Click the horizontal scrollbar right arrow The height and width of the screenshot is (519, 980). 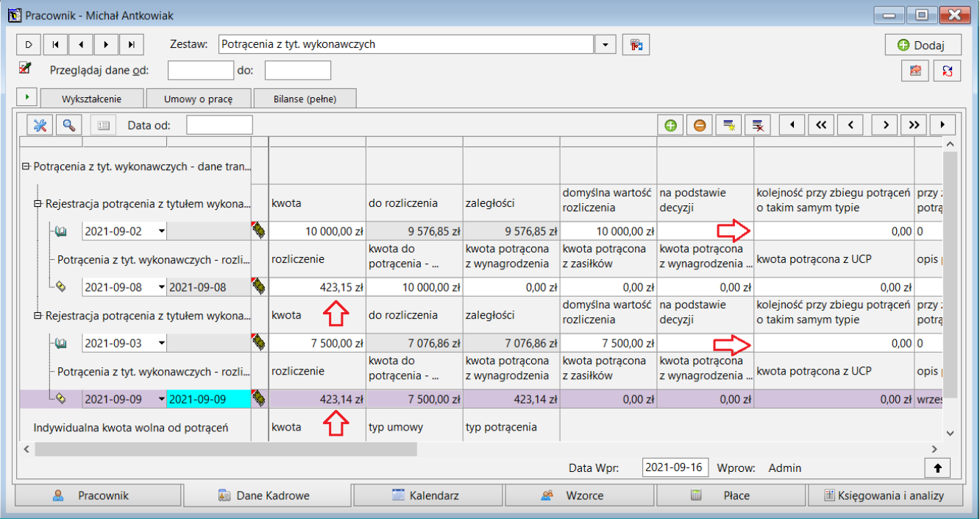click(x=934, y=448)
